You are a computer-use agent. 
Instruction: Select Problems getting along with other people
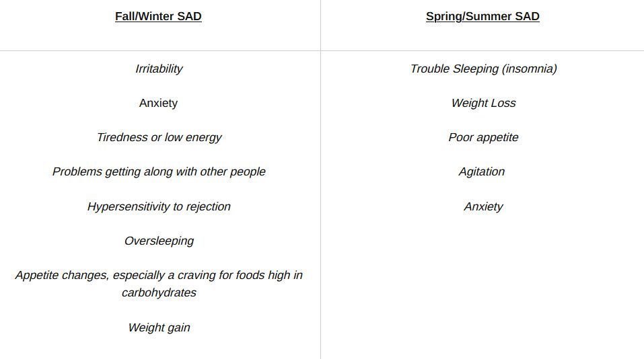click(159, 171)
